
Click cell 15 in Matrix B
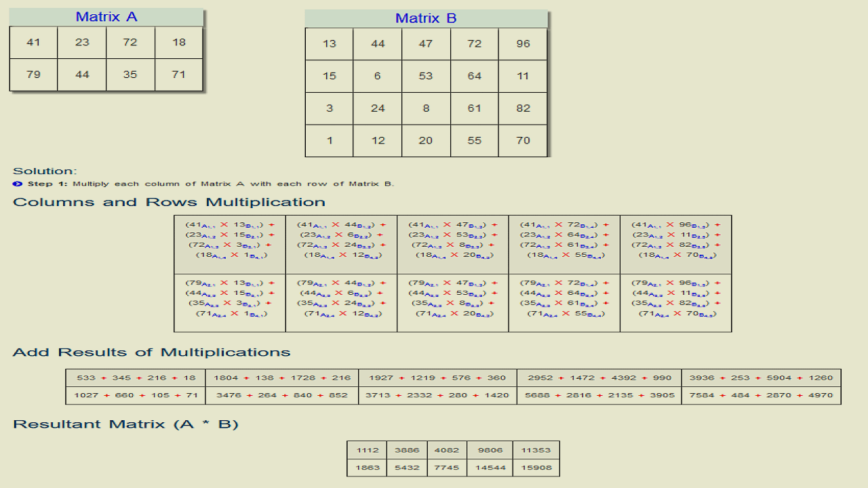330,76
